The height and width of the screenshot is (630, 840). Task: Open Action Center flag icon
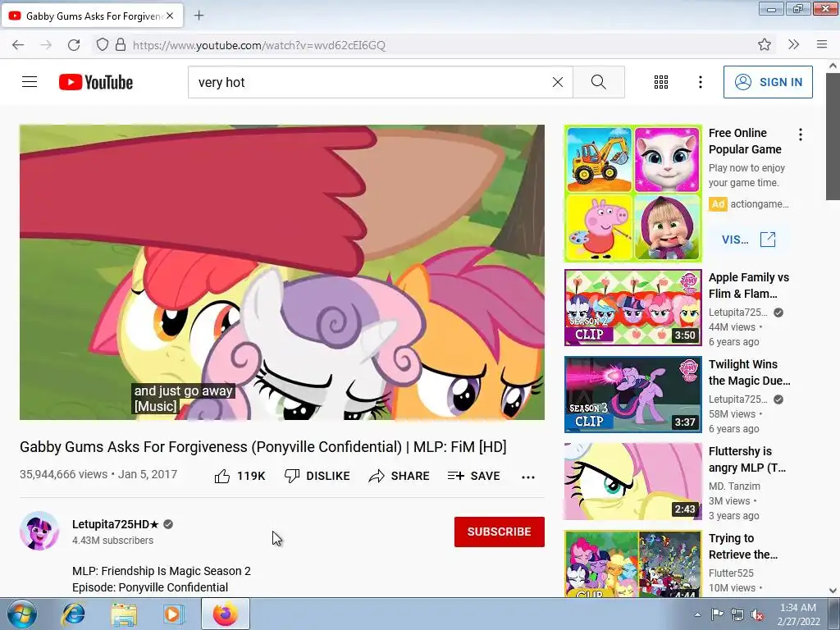click(717, 614)
